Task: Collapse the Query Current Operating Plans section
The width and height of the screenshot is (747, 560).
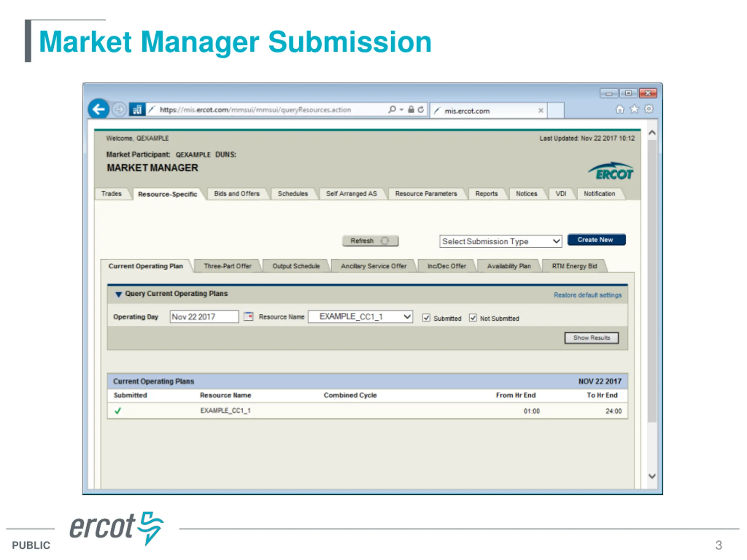Action: click(118, 294)
